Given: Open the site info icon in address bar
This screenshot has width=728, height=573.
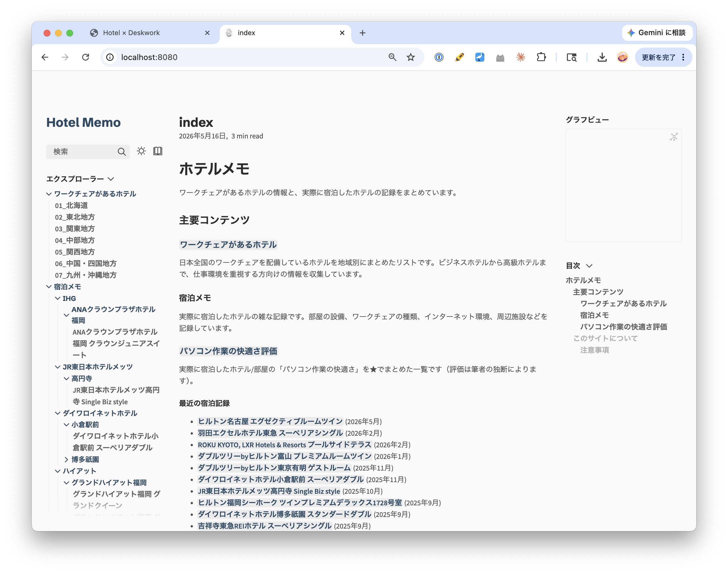Looking at the screenshot, I should (110, 57).
